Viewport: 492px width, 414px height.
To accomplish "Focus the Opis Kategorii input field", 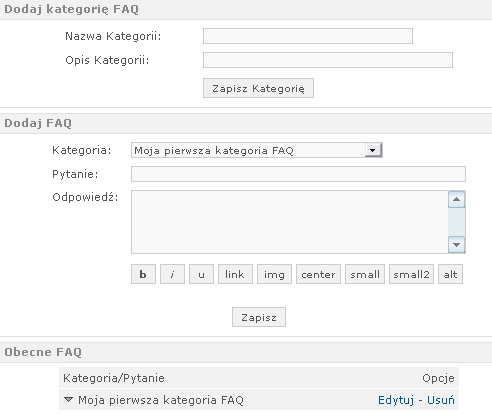I will coord(328,60).
